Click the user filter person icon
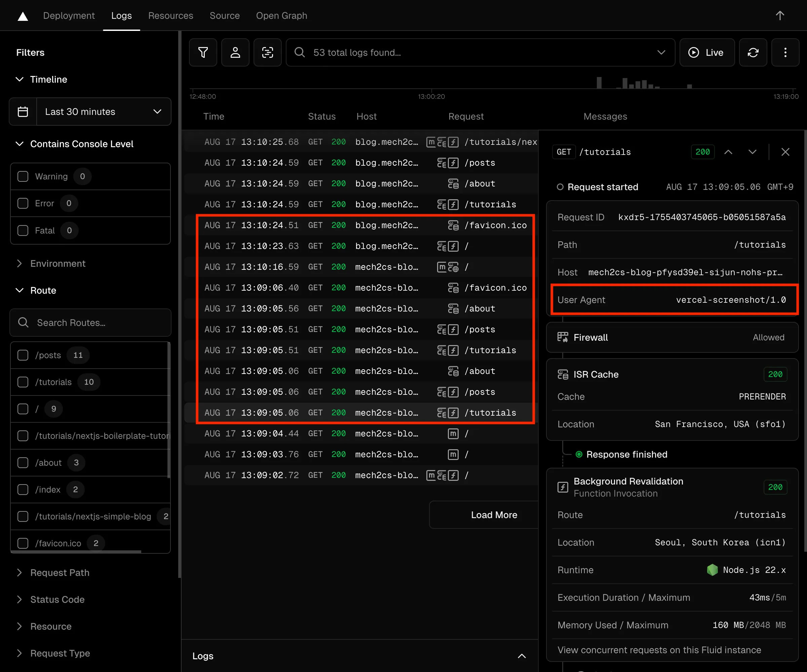Viewport: 807px width, 672px height. [x=235, y=52]
